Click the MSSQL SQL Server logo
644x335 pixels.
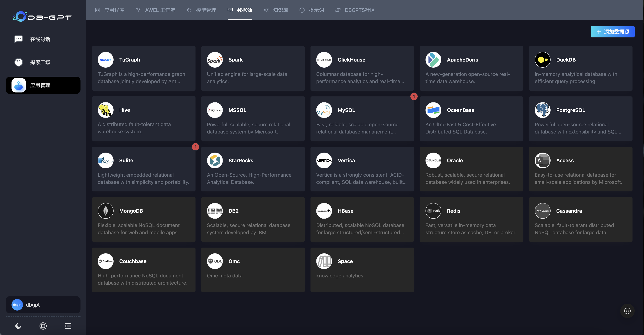215,110
